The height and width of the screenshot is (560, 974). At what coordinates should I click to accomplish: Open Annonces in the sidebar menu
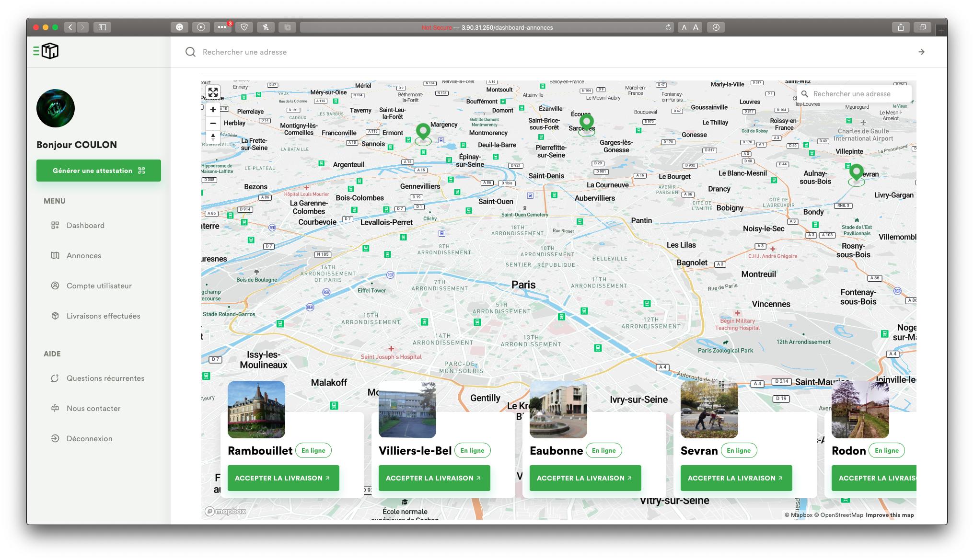tap(84, 256)
